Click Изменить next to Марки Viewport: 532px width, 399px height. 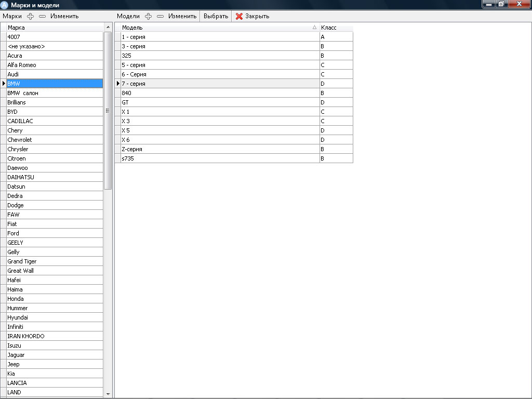pos(64,16)
